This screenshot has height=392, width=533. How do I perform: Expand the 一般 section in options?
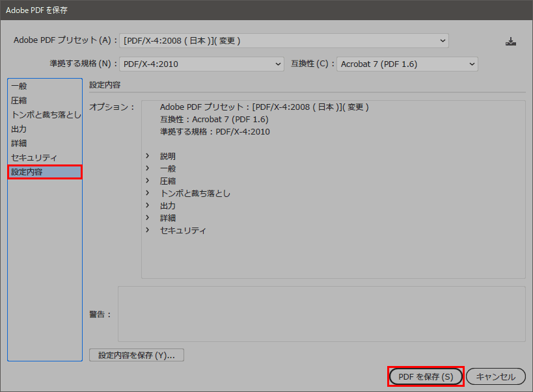tap(148, 168)
